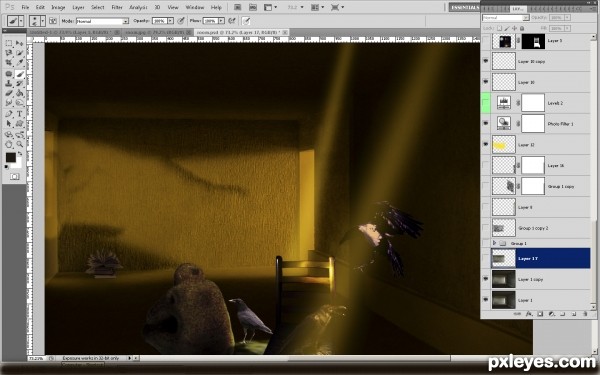Select the Spot Healing Brush tool
The height and width of the screenshot is (375, 600).
[8, 74]
